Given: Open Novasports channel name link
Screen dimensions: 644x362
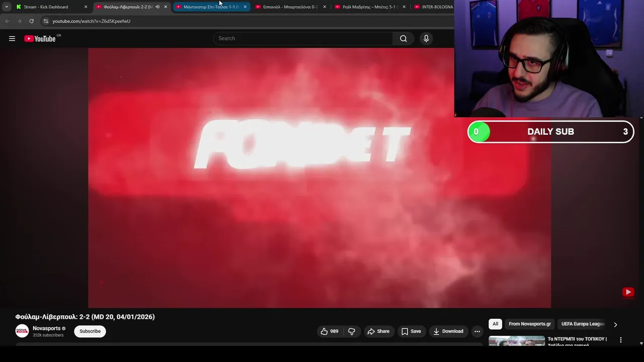Looking at the screenshot, I should [46, 328].
